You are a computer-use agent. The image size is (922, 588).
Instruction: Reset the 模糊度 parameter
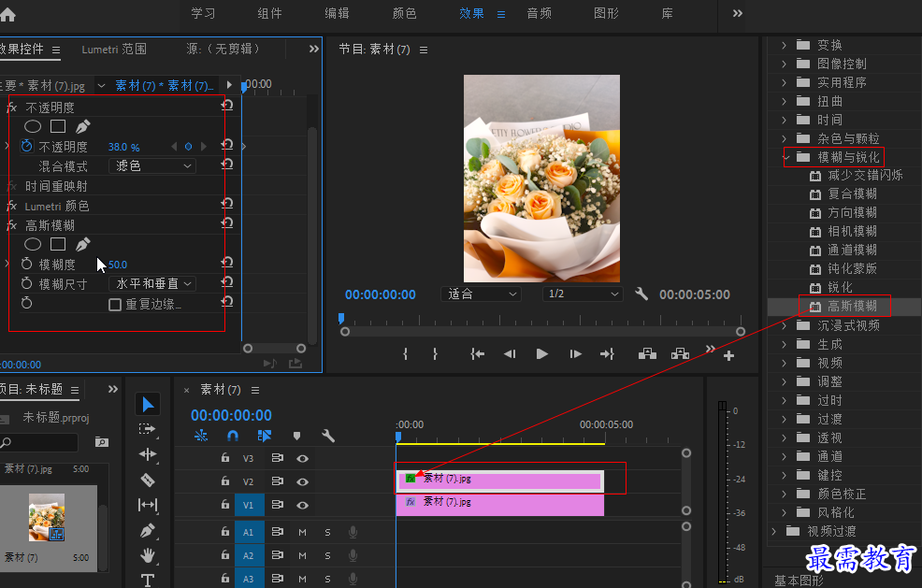(227, 263)
